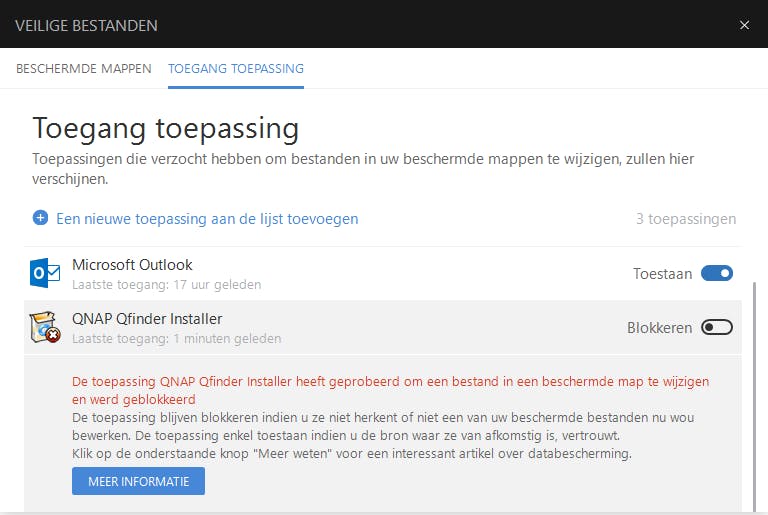This screenshot has height=515, width=768.
Task: Switch to the Beschermde Mappen tab
Action: [x=84, y=69]
